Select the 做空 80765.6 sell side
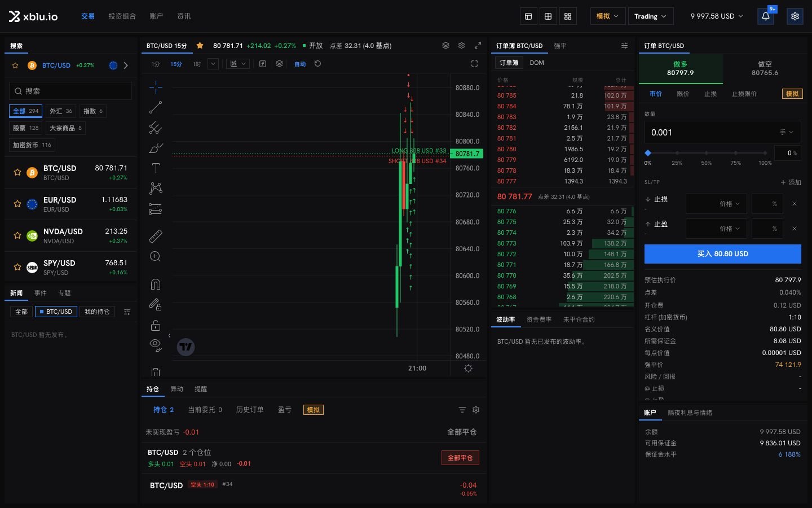Viewport: 812px width, 508px height. coord(765,69)
